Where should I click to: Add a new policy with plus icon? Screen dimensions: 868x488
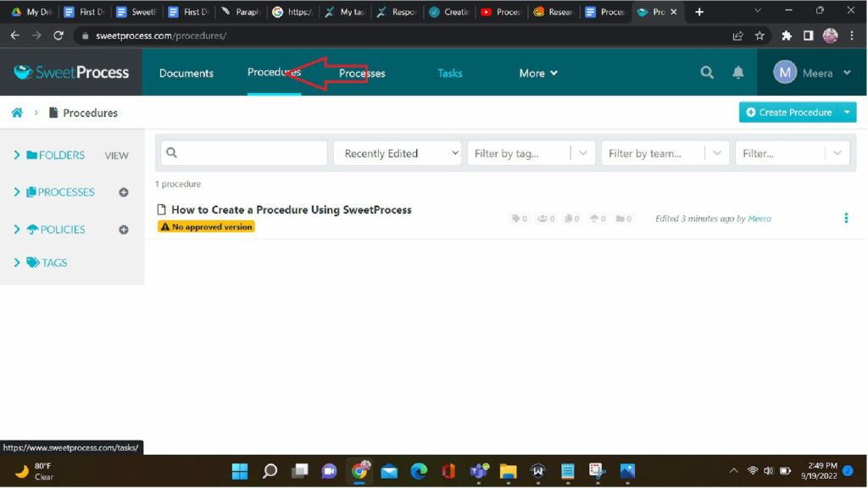(124, 230)
